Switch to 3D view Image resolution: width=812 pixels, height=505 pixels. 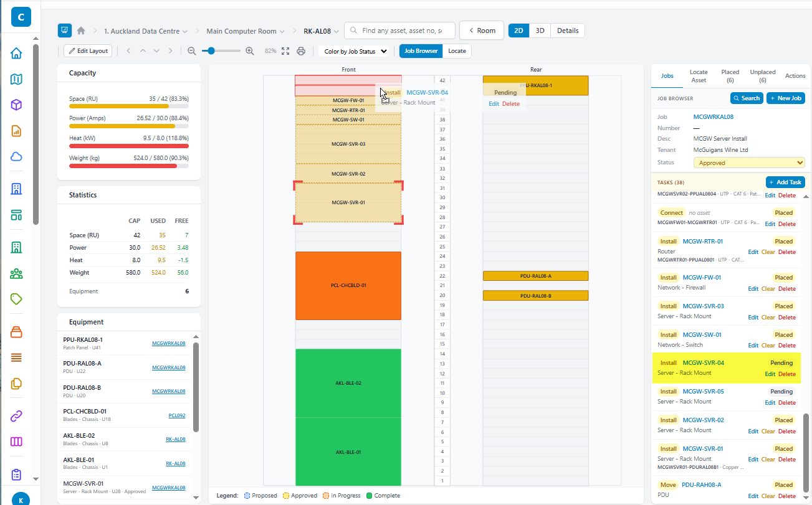540,31
